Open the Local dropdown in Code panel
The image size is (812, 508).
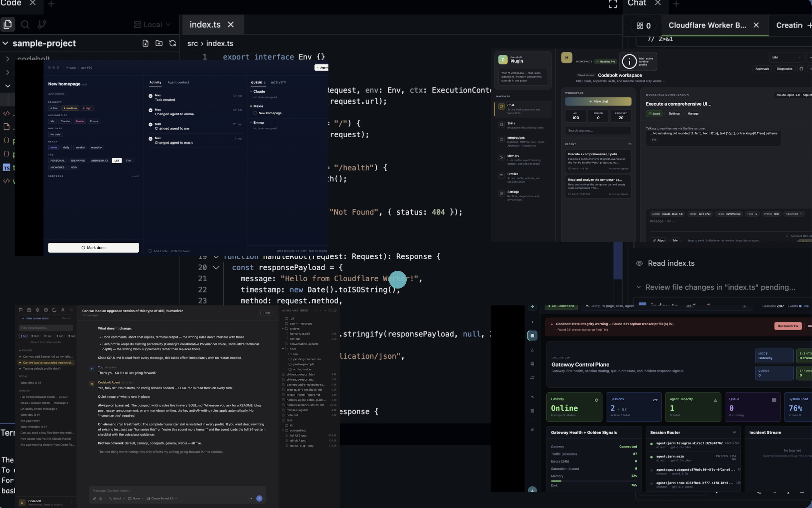tap(152, 25)
